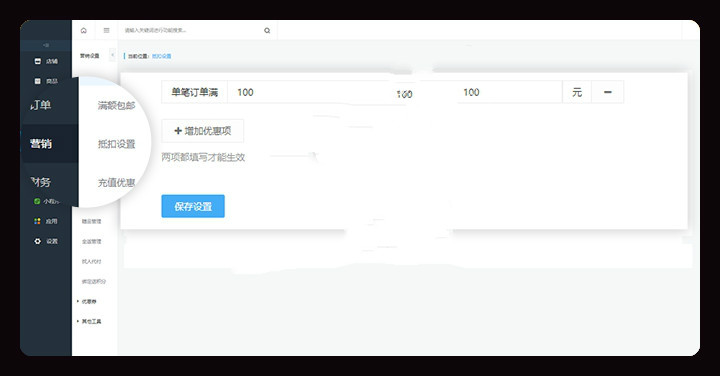Click the search magnifier icon
Viewport: 720px width, 376px height.
pos(267,31)
